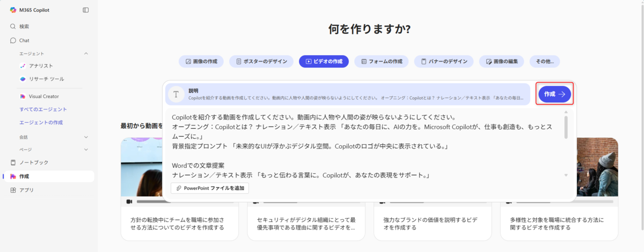This screenshot has height=252, width=644.
Task: Click the prompt box scrollbar thumb
Action: [x=566, y=128]
